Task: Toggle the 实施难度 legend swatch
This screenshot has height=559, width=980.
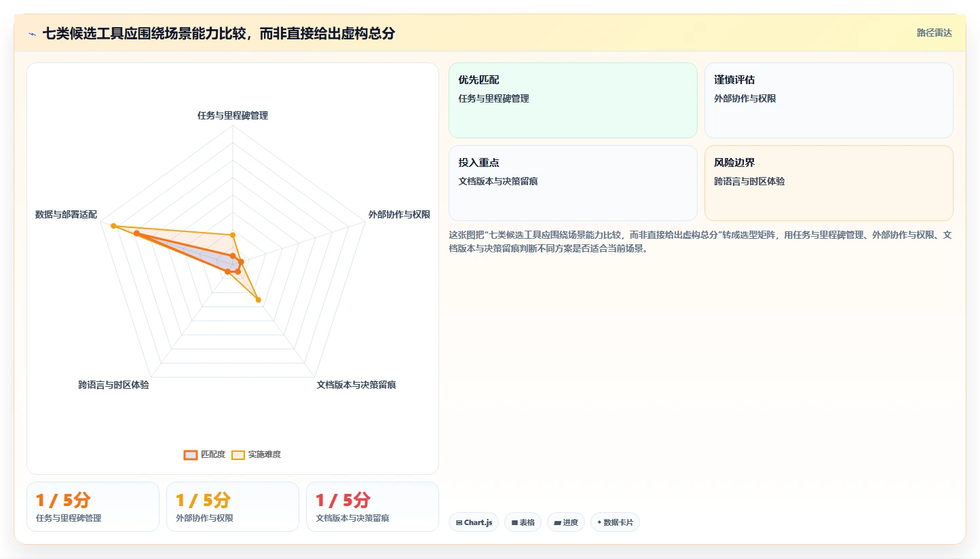Action: click(238, 455)
